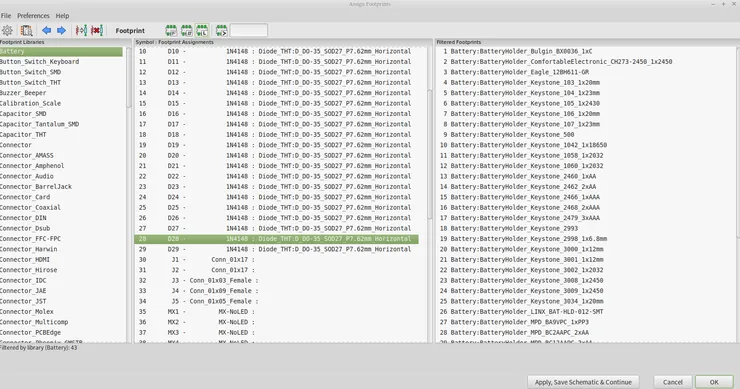Select symbol row D29 1N4148
Screen dimensions: 740x389
coord(277,249)
